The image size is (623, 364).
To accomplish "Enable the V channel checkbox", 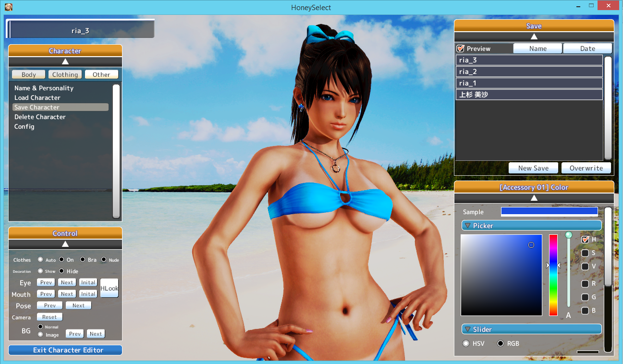I will [x=585, y=267].
